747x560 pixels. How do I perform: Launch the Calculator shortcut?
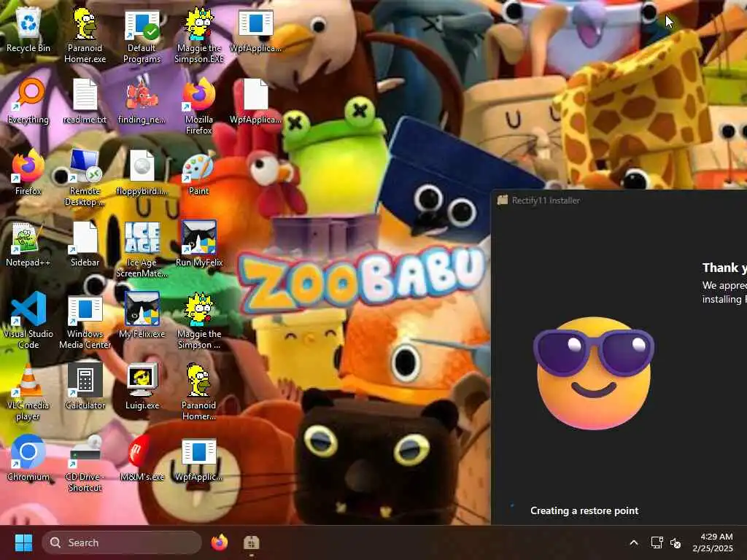[x=85, y=387]
